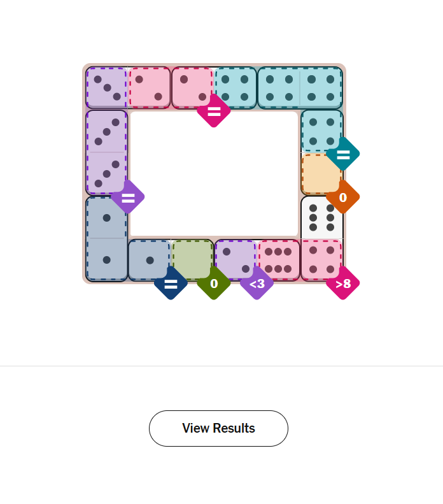Select the pink six-pip tile in bottom row
443x504 pixels.
point(278,259)
